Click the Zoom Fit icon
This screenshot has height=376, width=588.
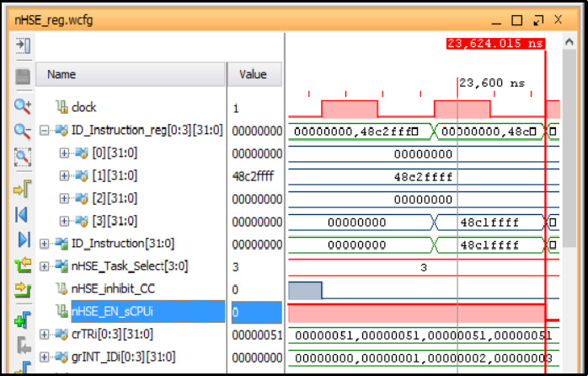coord(22,157)
